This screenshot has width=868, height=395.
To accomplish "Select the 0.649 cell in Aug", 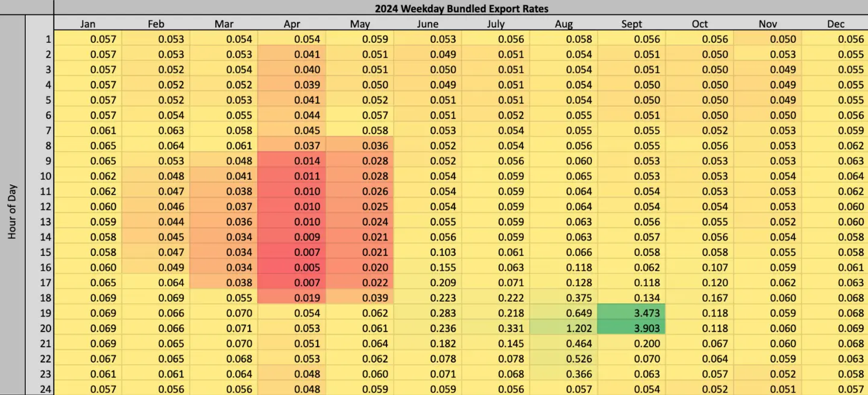I will [x=564, y=313].
